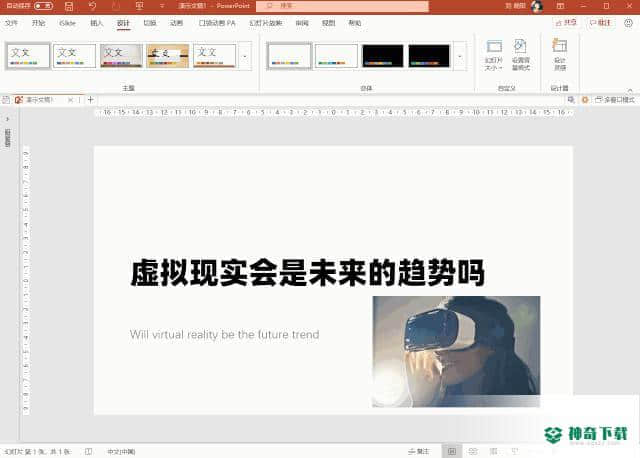This screenshot has width=640, height=458.
Task: Switch to the 视图 (View) tab
Action: (x=329, y=23)
